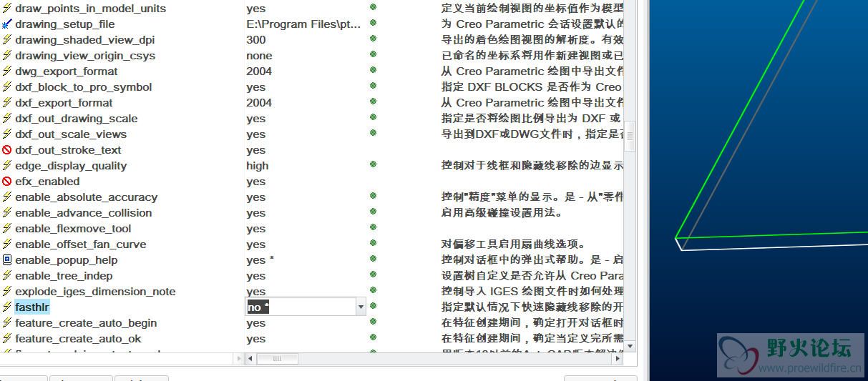Select the enable_tree_indep option name
The width and height of the screenshot is (868, 381).
[64, 276]
